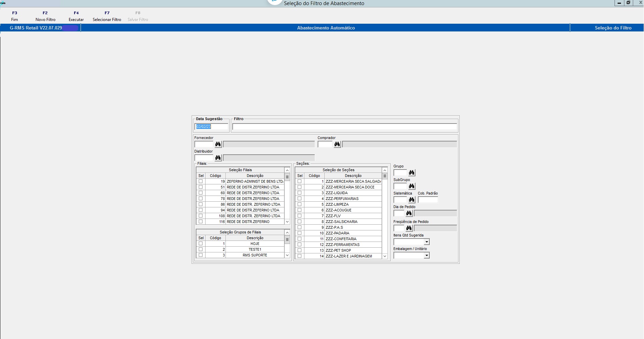Check filial with code 51
Viewport: 644px width, 339px height.
coord(200,187)
